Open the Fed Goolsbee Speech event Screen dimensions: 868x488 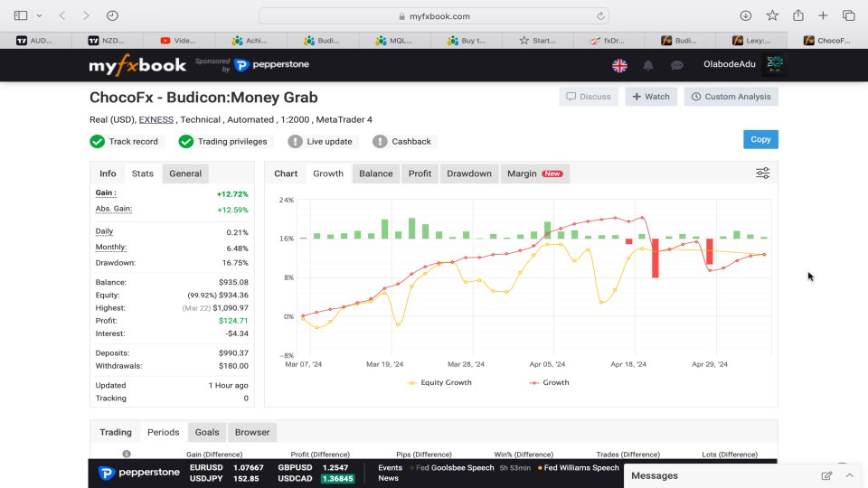pos(455,467)
